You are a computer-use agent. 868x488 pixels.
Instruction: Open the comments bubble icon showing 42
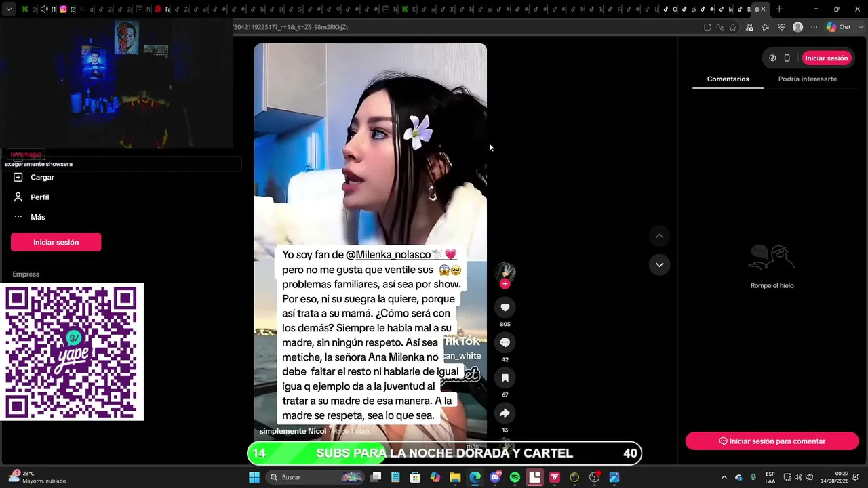click(505, 343)
